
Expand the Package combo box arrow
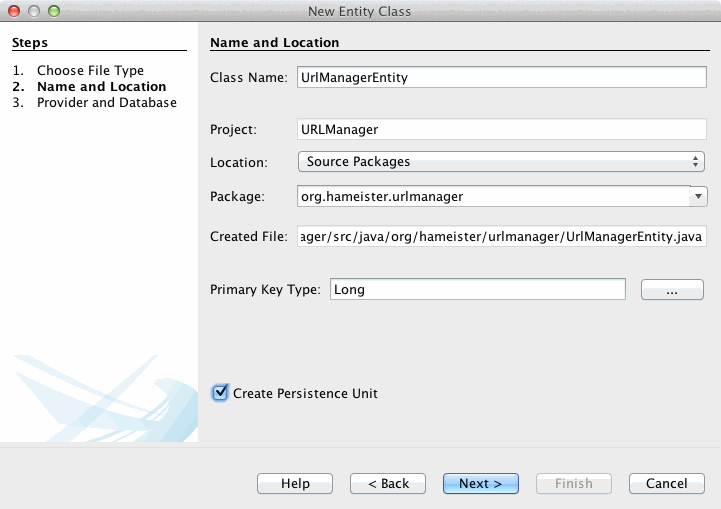699,196
